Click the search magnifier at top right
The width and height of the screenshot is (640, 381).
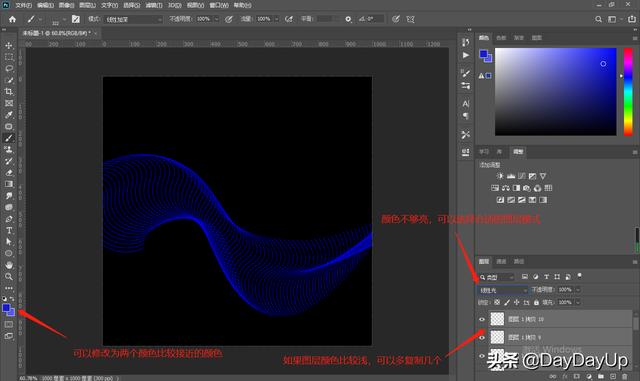tap(598, 19)
